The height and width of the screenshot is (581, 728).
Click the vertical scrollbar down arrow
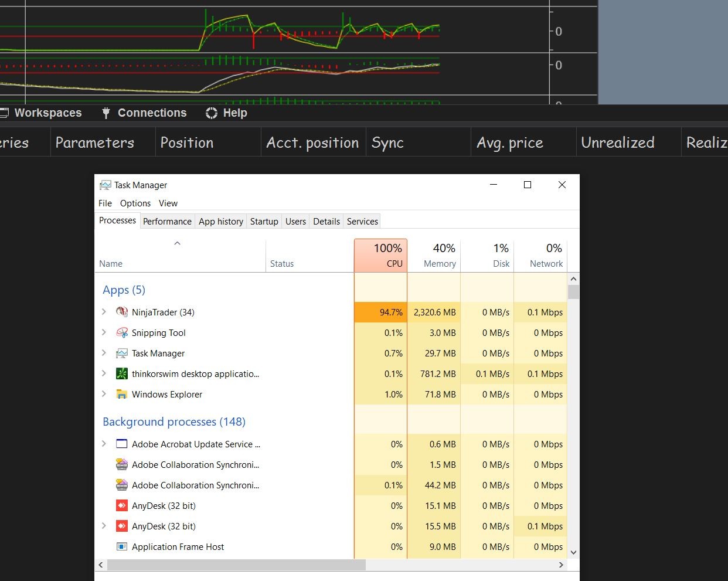(573, 552)
